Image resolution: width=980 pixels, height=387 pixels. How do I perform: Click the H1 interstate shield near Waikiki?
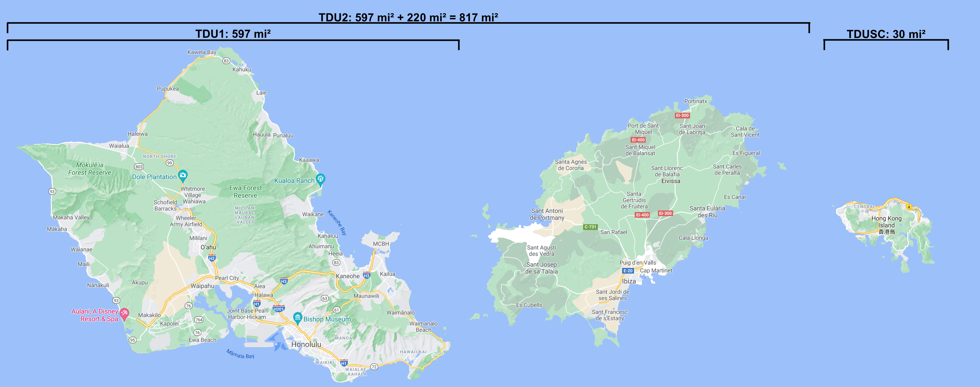(x=344, y=363)
